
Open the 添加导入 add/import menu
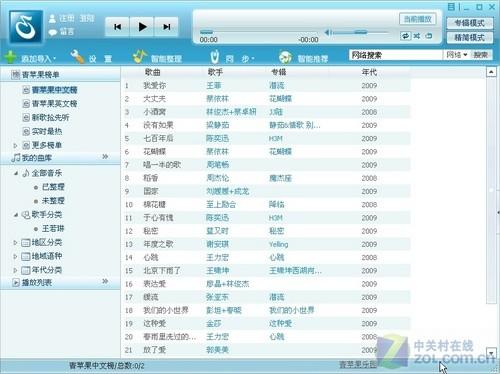[x=38, y=59]
